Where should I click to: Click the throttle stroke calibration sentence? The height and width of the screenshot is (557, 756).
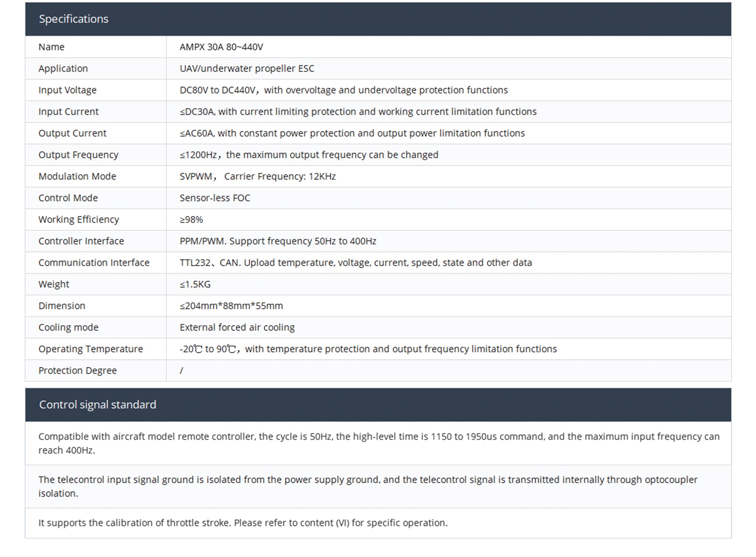point(243,523)
